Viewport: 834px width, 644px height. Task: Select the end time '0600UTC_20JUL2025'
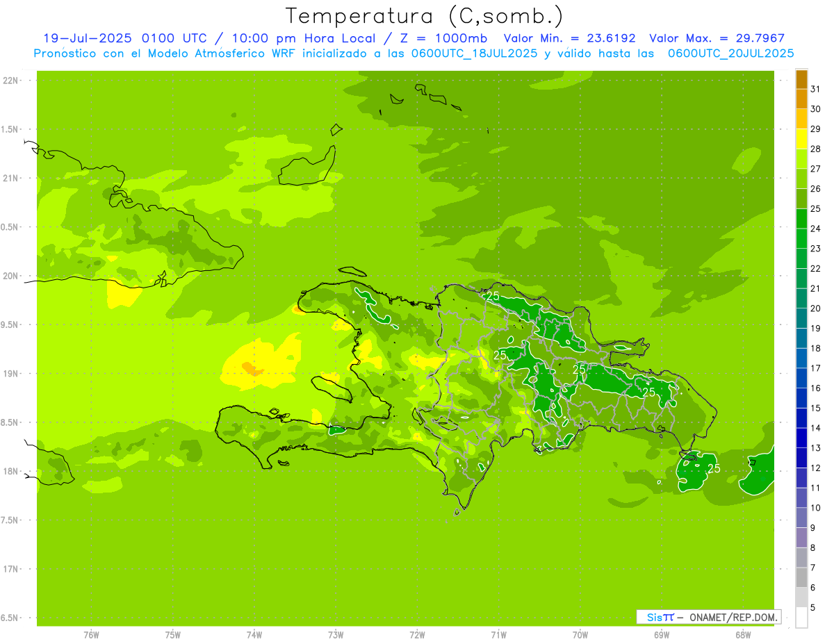[731, 53]
